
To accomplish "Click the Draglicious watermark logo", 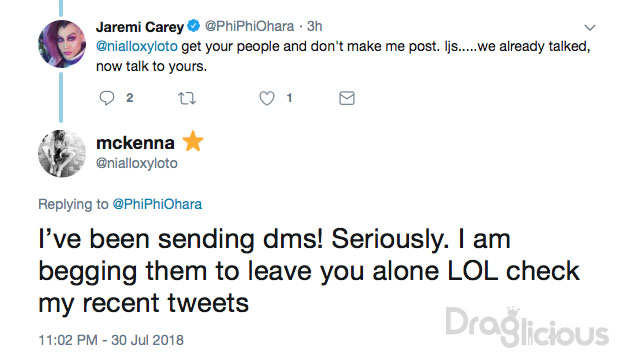I will click(x=527, y=327).
